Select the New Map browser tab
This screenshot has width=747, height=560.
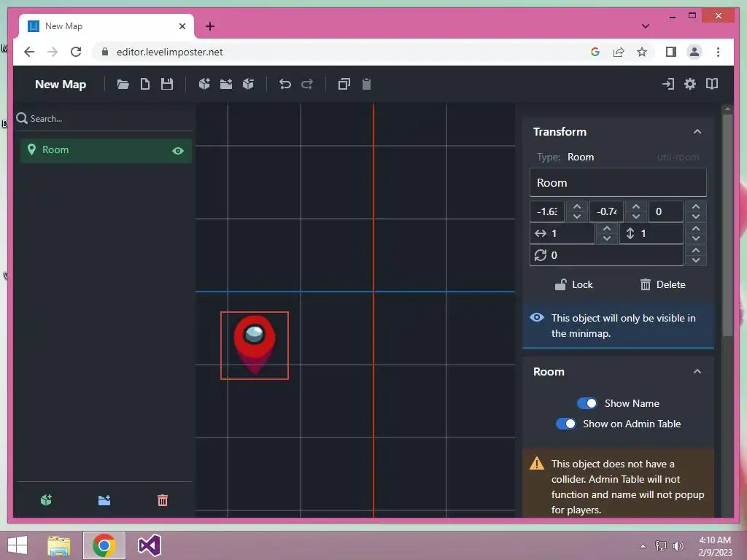point(107,26)
